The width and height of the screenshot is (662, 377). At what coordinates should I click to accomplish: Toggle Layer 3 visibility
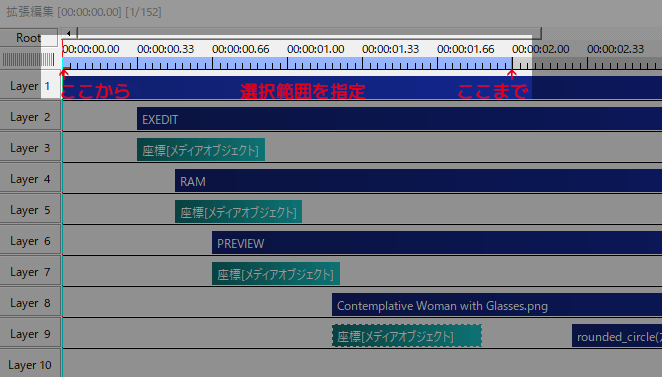[x=30, y=148]
